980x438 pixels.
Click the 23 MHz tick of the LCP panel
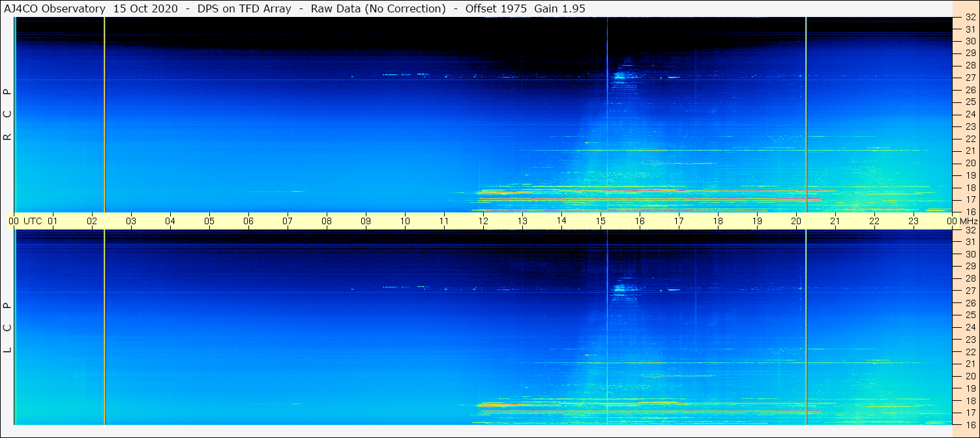pyautogui.click(x=970, y=340)
